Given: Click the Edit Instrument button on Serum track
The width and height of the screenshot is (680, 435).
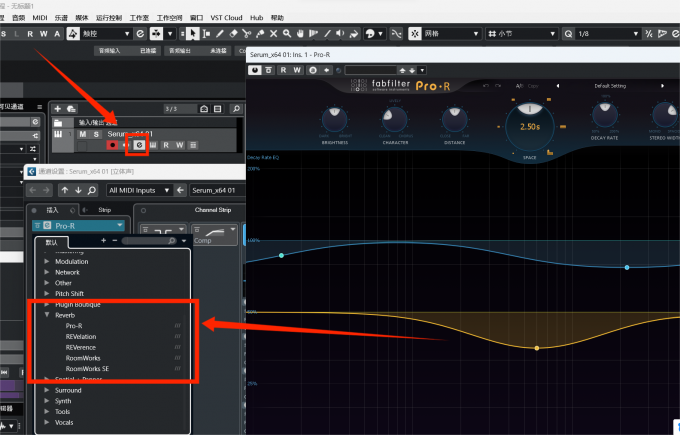Looking at the screenshot, I should pyautogui.click(x=139, y=145).
